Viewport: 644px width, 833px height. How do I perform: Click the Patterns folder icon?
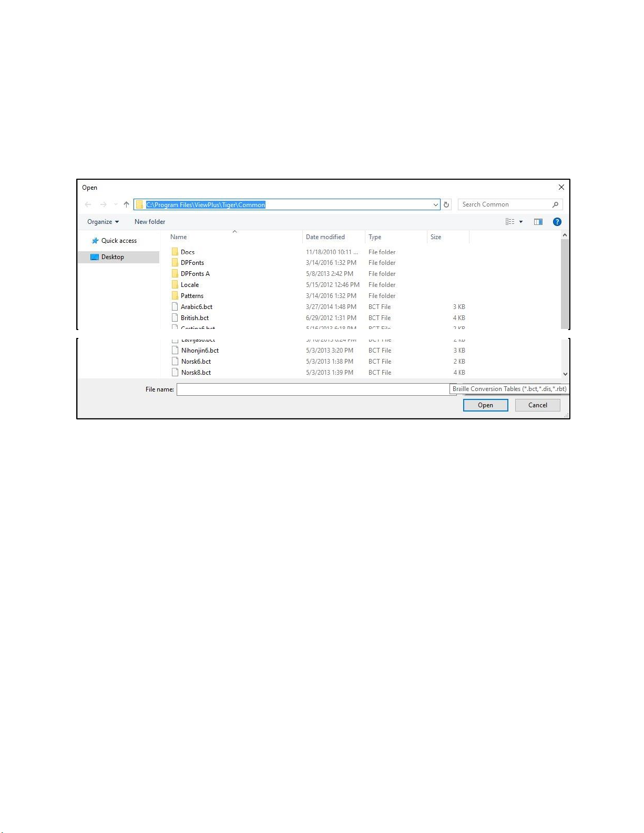(x=175, y=296)
